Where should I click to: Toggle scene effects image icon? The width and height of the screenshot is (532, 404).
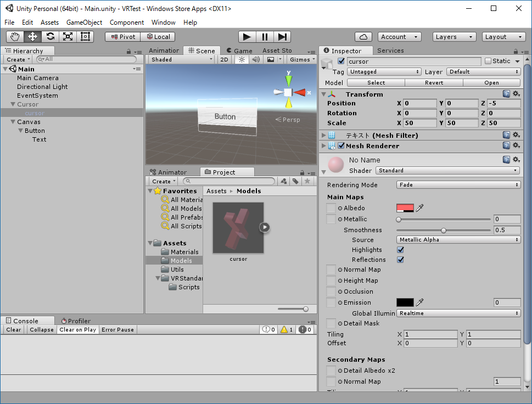271,59
